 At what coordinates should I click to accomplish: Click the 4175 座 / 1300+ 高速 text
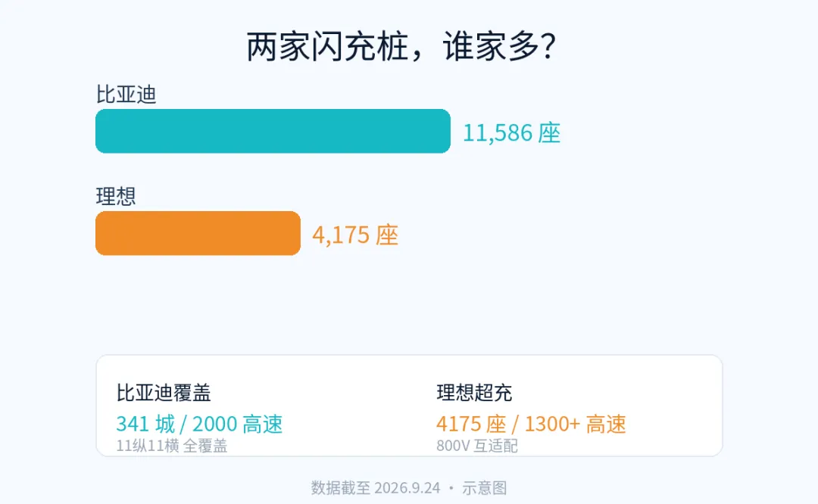coord(531,425)
